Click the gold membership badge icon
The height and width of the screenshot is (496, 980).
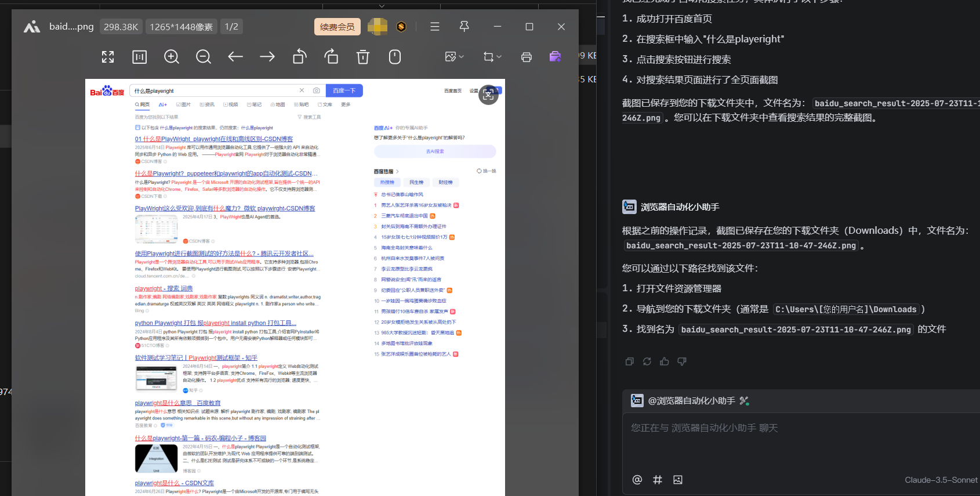coord(401,27)
